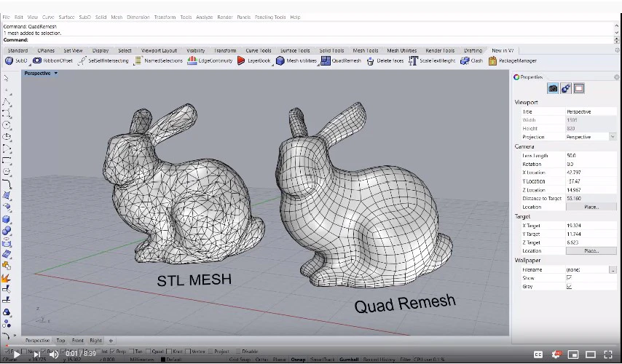This screenshot has height=364, width=622.
Task: Click the Clash tool icon
Action: pyautogui.click(x=465, y=60)
